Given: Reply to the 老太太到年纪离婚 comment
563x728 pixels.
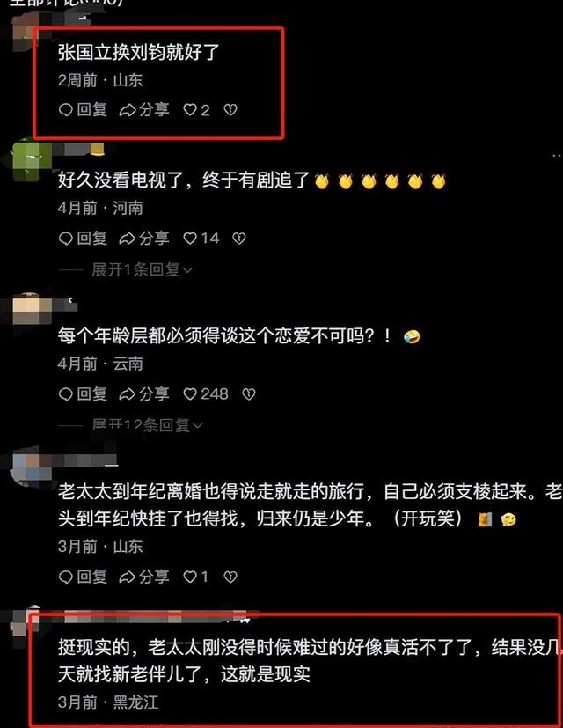Looking at the screenshot, I should [83, 577].
